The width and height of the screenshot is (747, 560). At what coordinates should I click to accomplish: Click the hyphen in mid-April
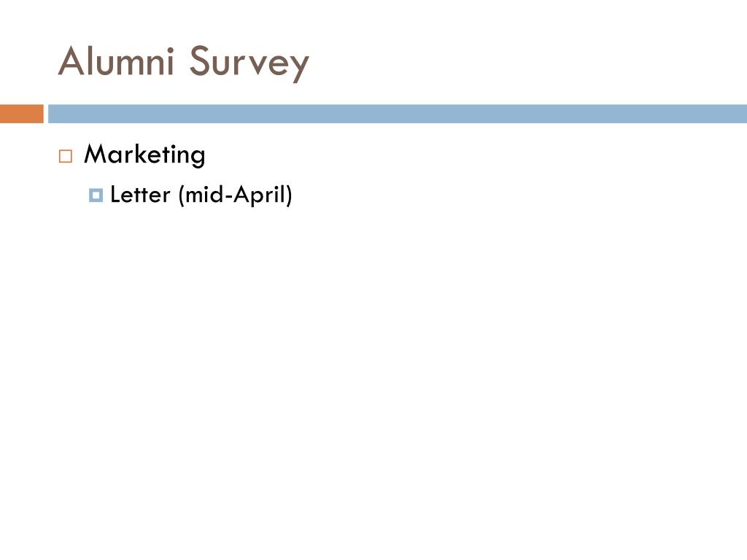tap(228, 197)
